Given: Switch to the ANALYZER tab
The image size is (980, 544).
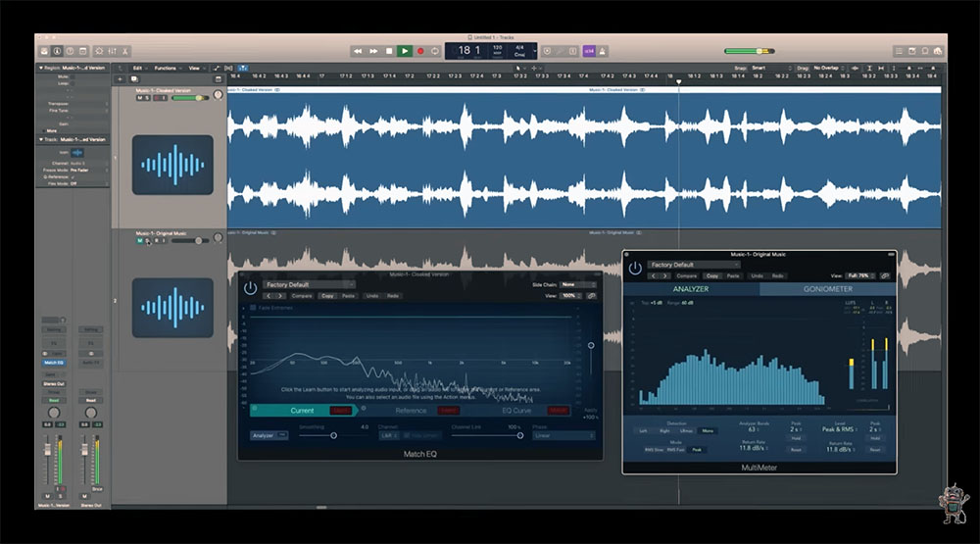Looking at the screenshot, I should [x=691, y=289].
